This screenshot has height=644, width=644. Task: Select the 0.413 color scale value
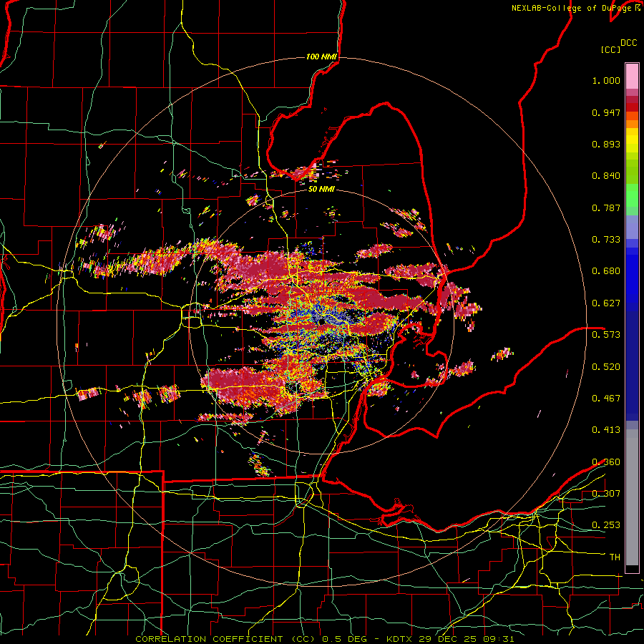click(606, 430)
